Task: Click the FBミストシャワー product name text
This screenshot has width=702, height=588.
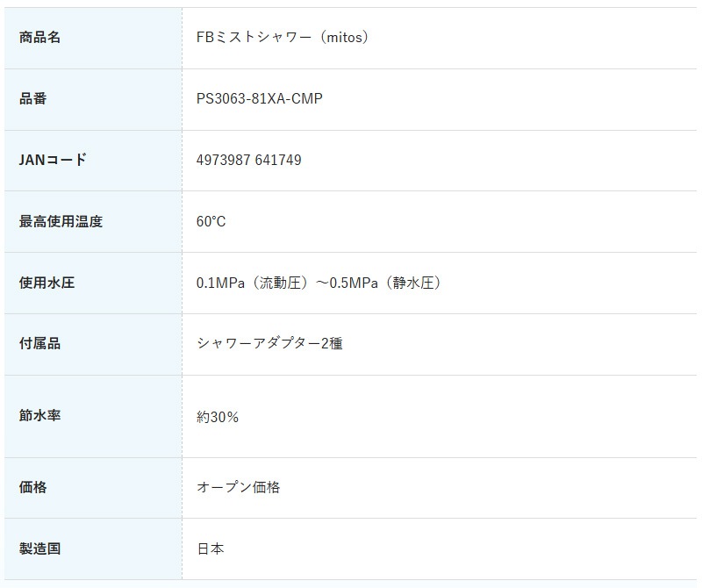Action: (254, 38)
